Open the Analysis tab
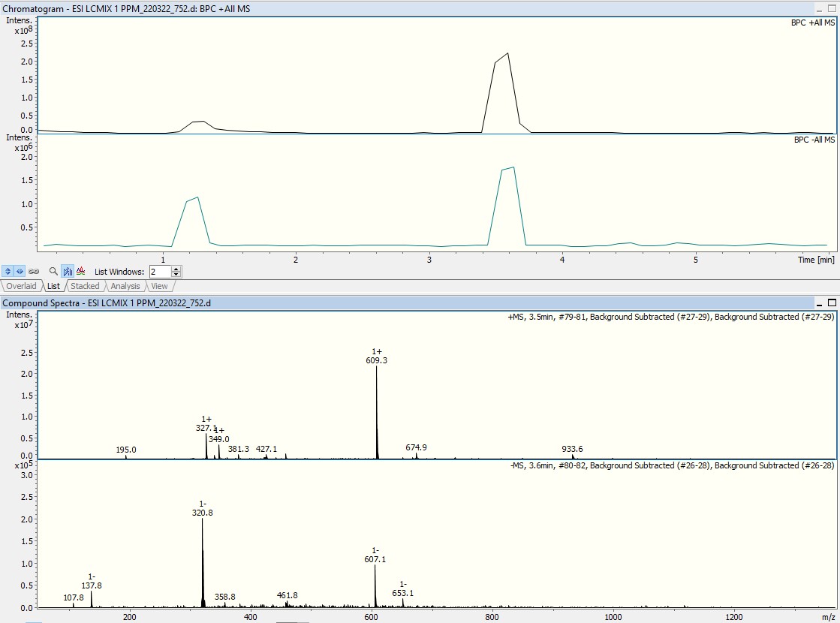Screen dimensions: 840x623 [x=125, y=286]
